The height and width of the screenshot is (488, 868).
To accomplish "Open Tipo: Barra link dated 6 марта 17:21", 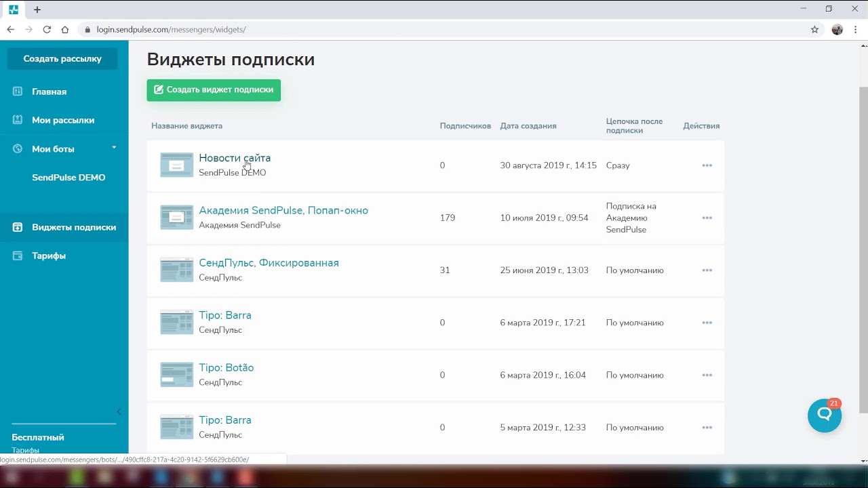I will point(225,315).
